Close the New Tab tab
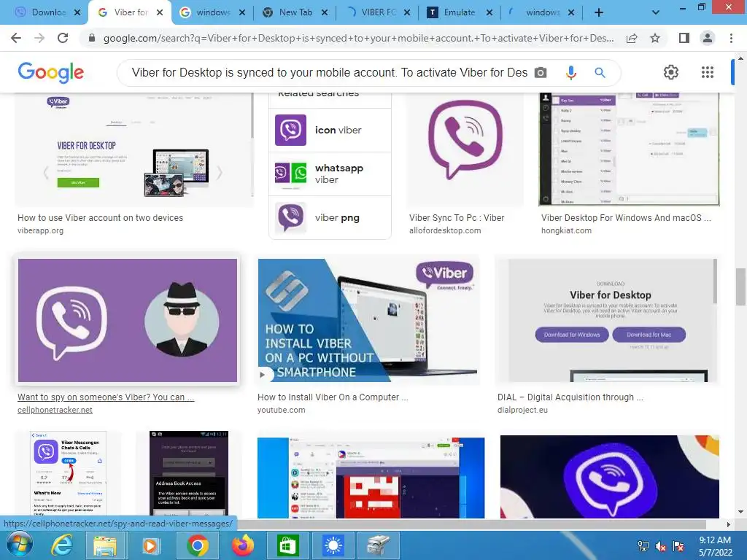Screen dimensions: 747x560 tap(325, 12)
